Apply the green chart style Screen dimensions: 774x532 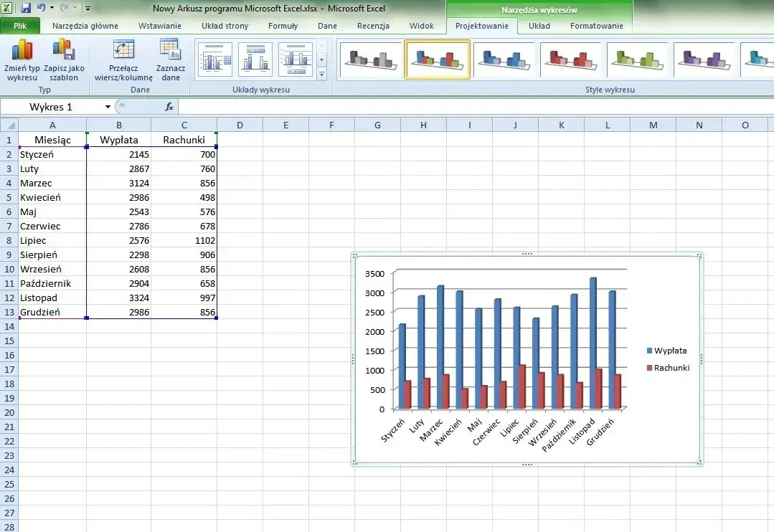(637, 60)
